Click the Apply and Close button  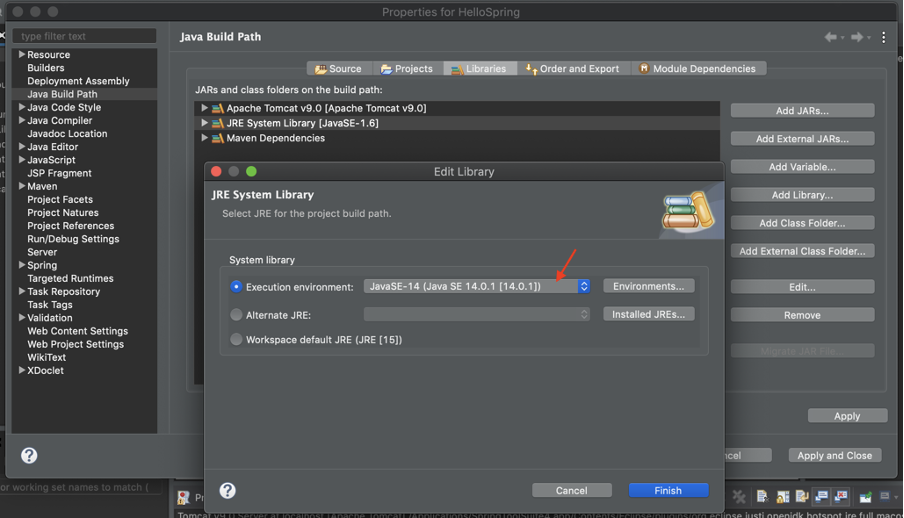click(834, 456)
